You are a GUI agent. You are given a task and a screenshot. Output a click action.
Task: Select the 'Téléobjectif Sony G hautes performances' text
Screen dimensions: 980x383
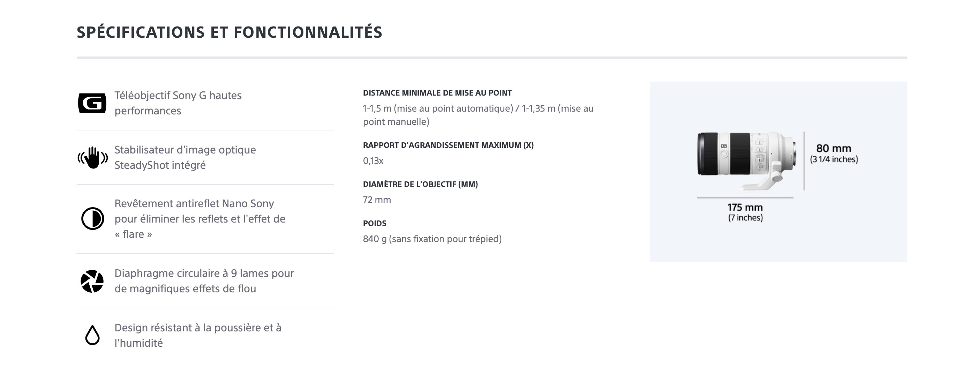point(178,103)
